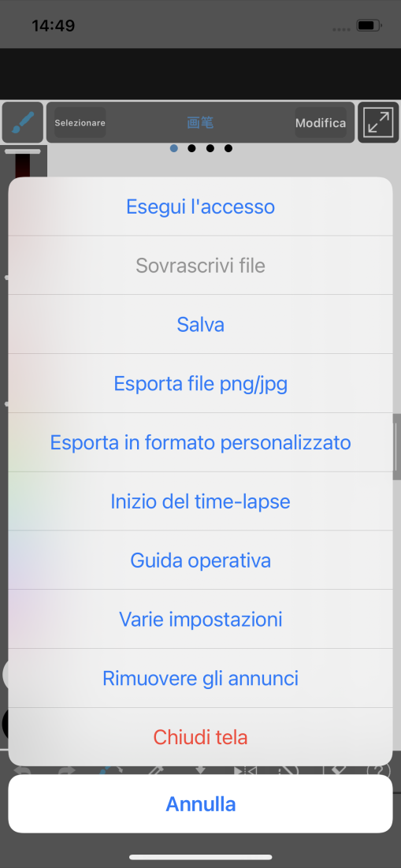Image resolution: width=401 pixels, height=868 pixels.
Task: Tap the battery indicator in status bar
Action: 369,25
